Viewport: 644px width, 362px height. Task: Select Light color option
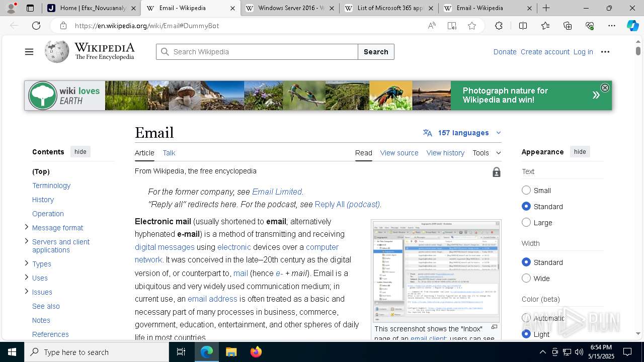pyautogui.click(x=526, y=334)
